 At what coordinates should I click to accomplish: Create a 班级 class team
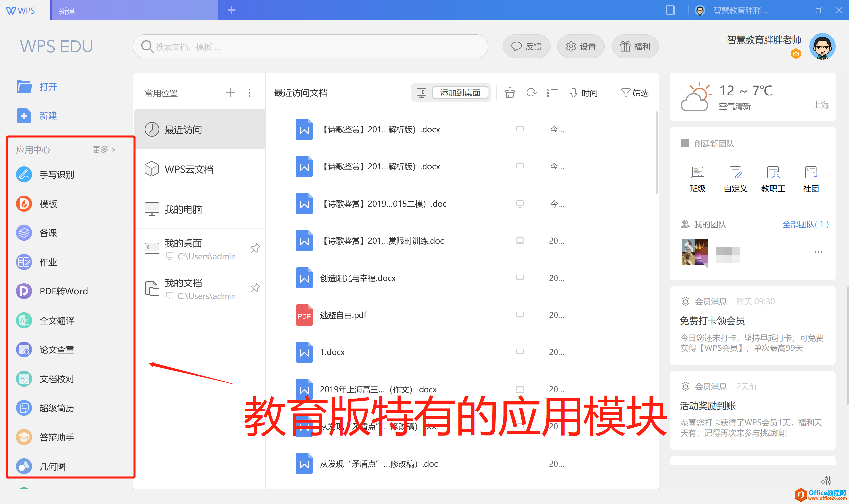[697, 180]
